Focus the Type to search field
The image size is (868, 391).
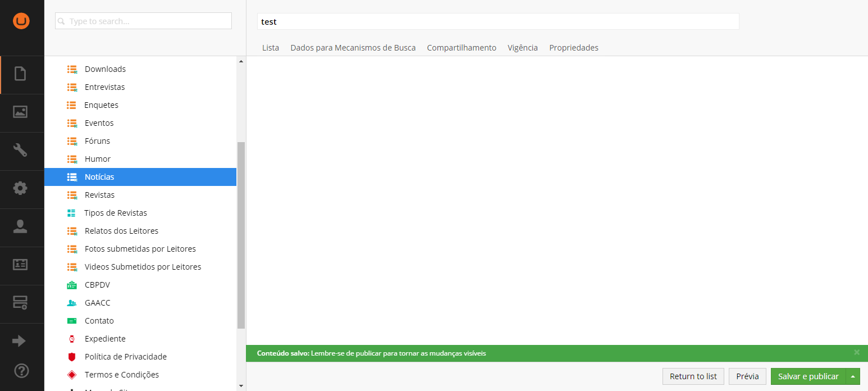tap(143, 21)
